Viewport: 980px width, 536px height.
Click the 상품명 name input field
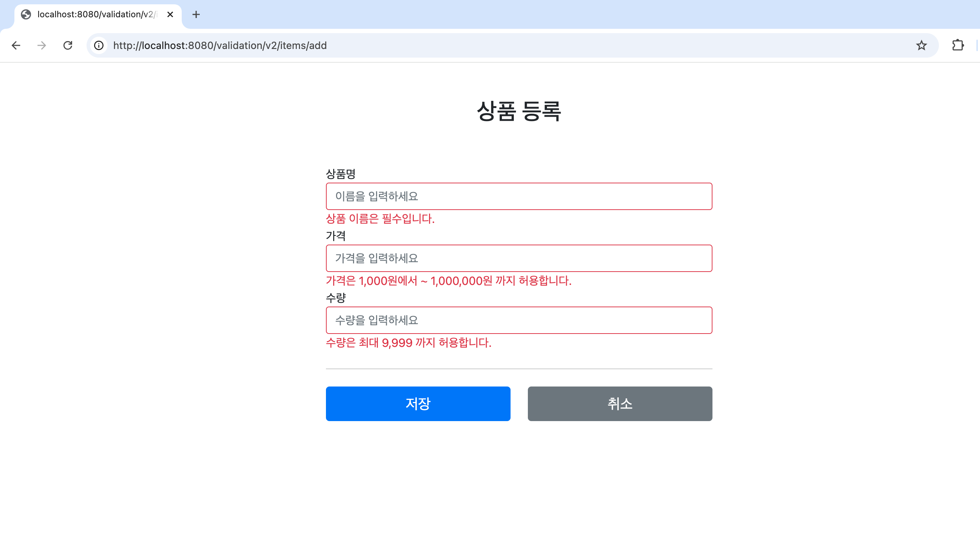pos(518,196)
